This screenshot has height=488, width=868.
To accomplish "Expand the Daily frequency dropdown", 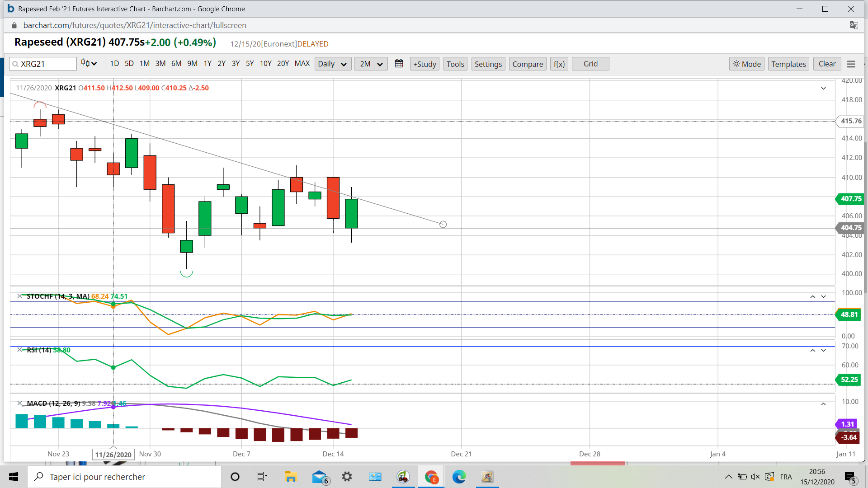I will pyautogui.click(x=332, y=64).
